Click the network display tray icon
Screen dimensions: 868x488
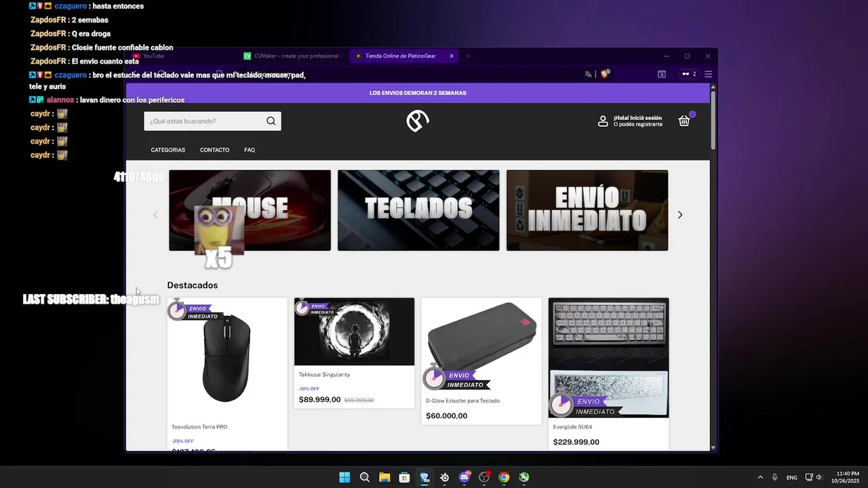809,477
